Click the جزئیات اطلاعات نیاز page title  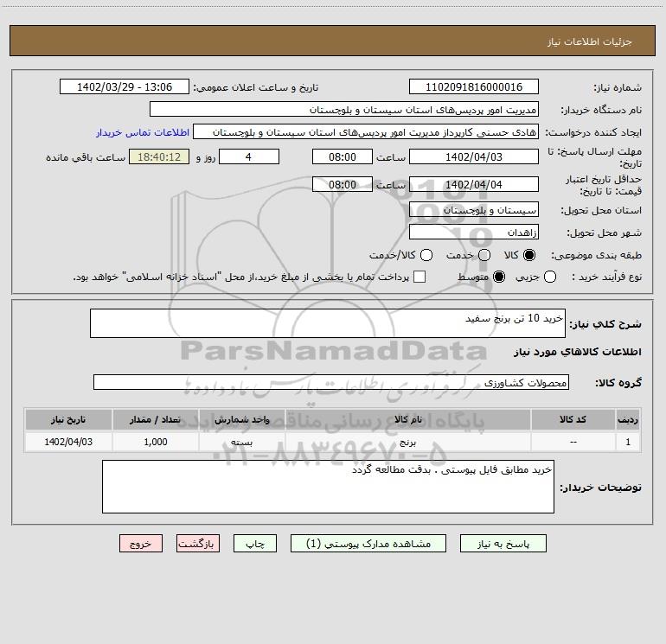pos(590,41)
